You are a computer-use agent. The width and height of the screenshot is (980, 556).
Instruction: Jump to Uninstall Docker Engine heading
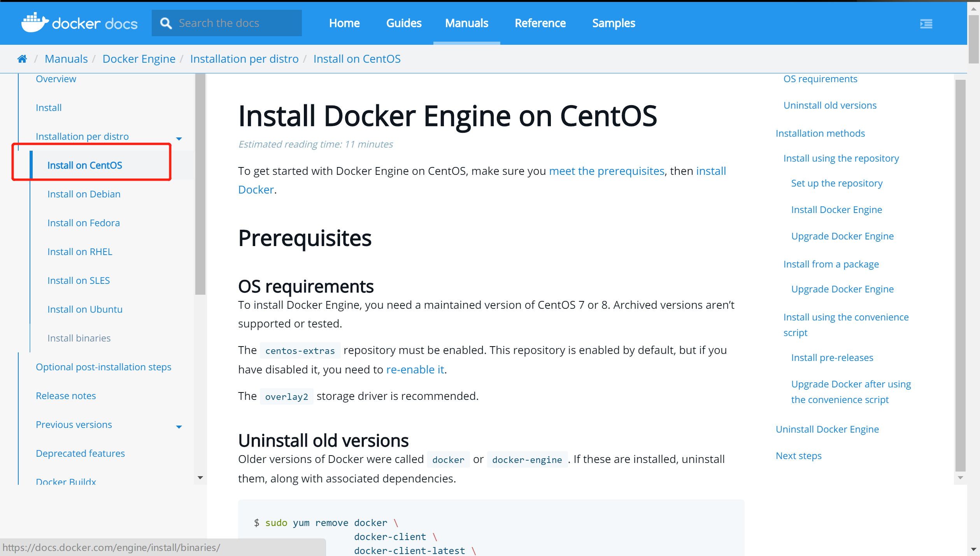click(827, 429)
